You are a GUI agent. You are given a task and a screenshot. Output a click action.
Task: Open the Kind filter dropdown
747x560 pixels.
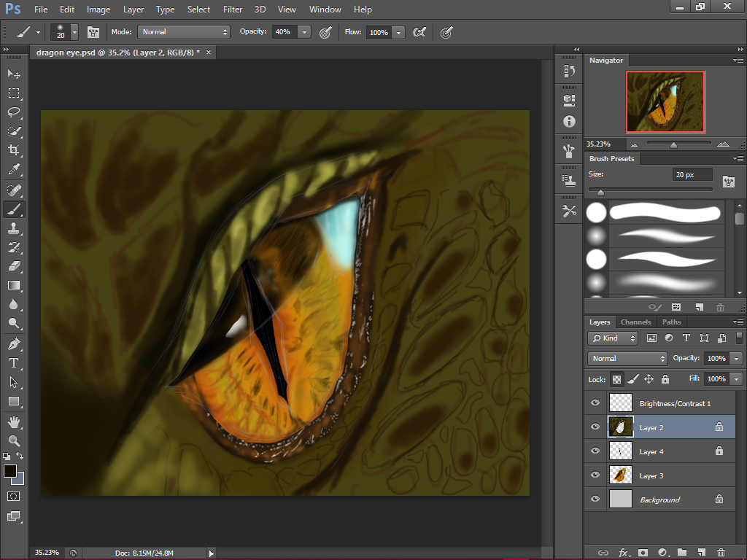pyautogui.click(x=613, y=338)
